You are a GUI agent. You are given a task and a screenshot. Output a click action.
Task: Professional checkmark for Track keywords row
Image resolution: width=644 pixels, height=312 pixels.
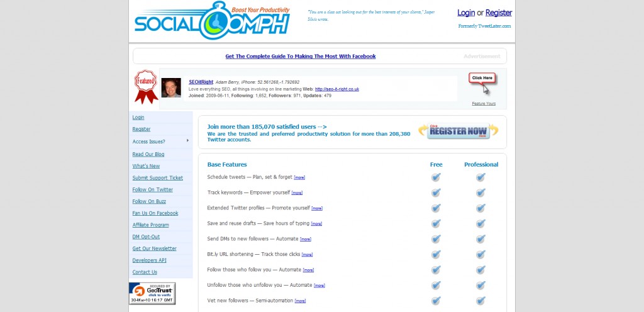480,192
